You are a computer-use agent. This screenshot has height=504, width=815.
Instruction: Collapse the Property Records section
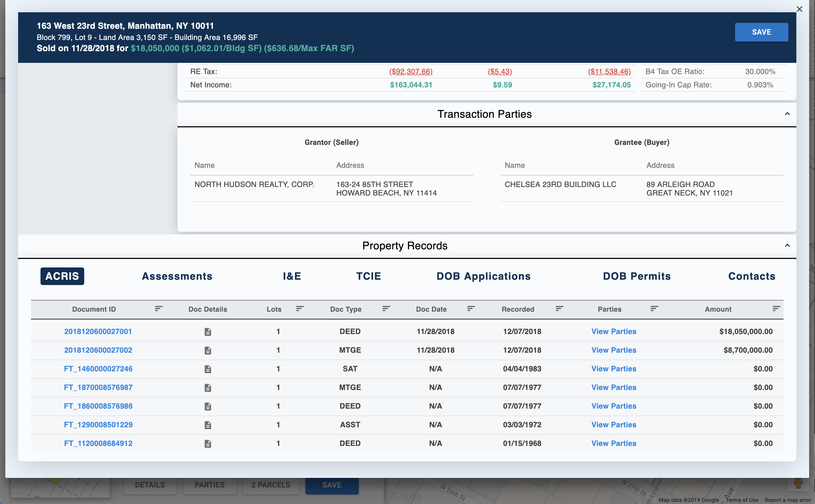point(787,246)
